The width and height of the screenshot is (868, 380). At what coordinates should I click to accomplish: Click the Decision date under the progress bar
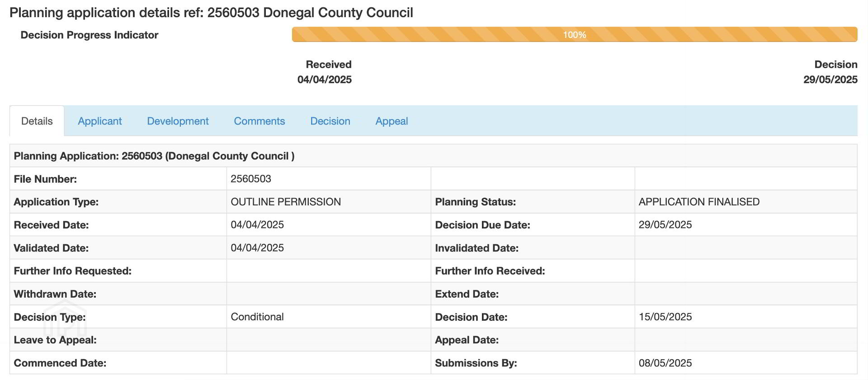830,80
